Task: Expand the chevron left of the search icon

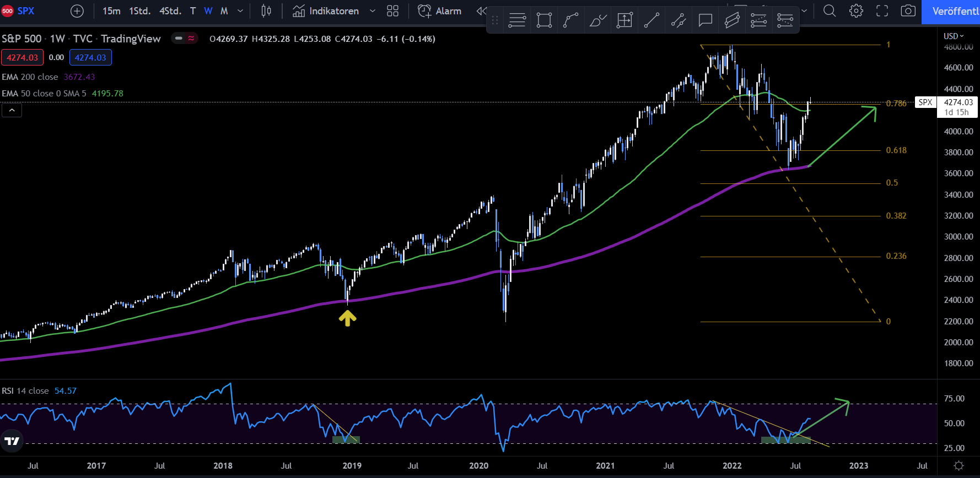Action: pyautogui.click(x=804, y=11)
